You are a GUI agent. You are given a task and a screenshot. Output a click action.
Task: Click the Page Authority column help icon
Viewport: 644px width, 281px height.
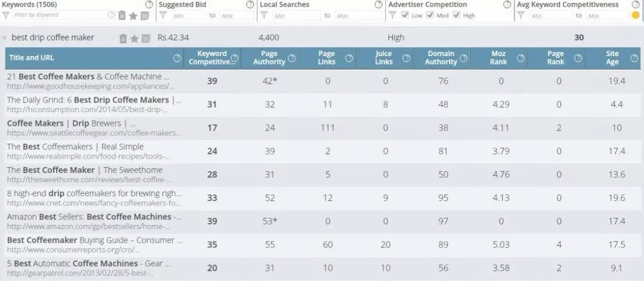[292, 58]
